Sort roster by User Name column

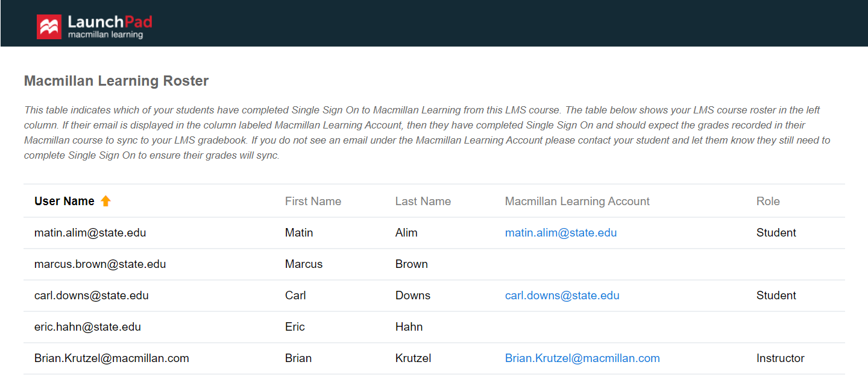(x=64, y=202)
